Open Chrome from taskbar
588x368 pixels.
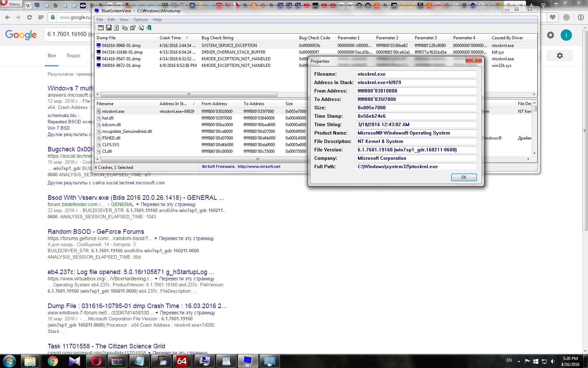pos(53,361)
